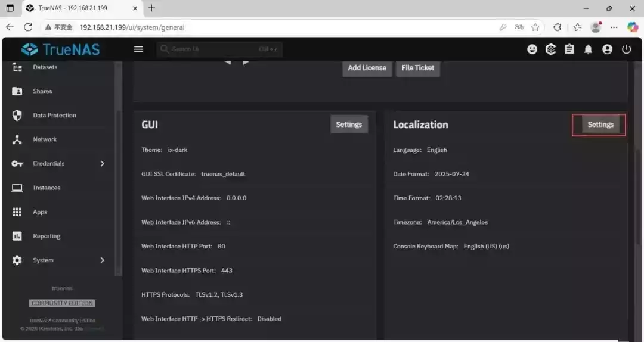
Task: Open browser favorites list icon
Action: click(577, 27)
